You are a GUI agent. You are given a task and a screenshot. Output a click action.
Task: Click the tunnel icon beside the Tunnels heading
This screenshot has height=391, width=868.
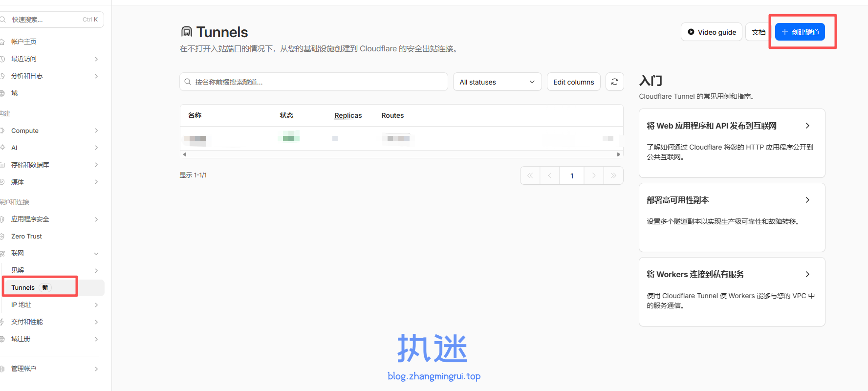[186, 32]
